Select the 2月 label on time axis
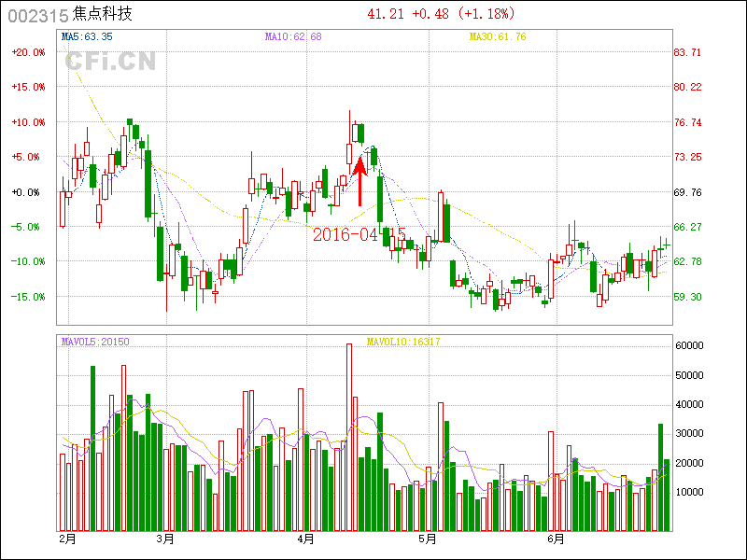The image size is (747, 560). point(66,539)
